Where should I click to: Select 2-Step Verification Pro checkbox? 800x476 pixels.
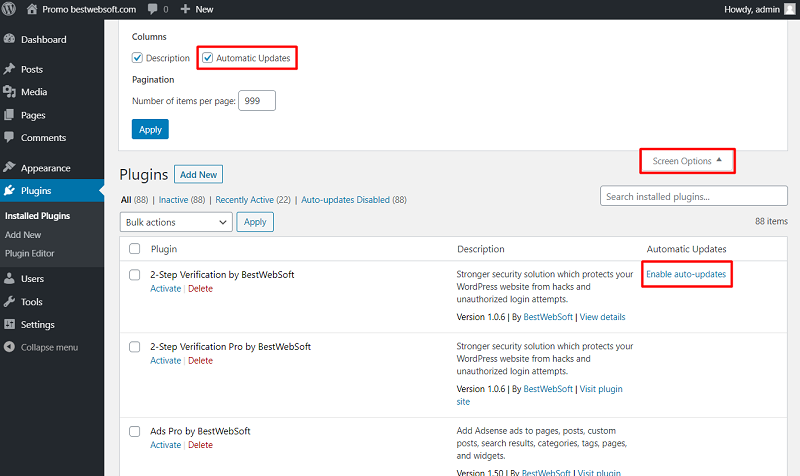tap(135, 347)
